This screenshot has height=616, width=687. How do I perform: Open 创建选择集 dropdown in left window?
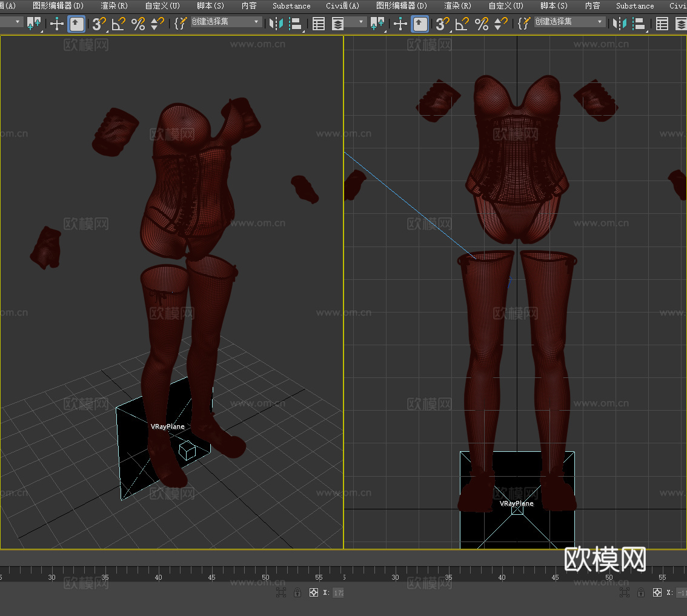pos(226,22)
